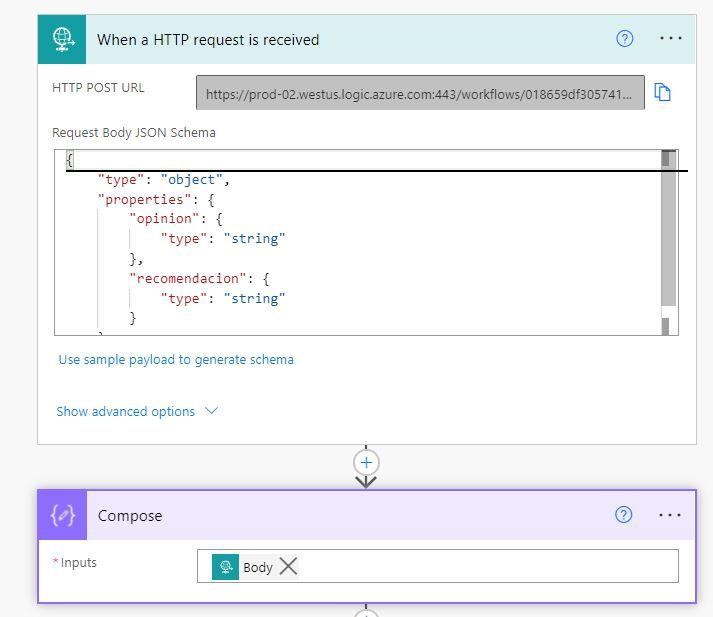Click the Compose Inputs field
Viewport: 713px width, 617px height.
[x=437, y=566]
